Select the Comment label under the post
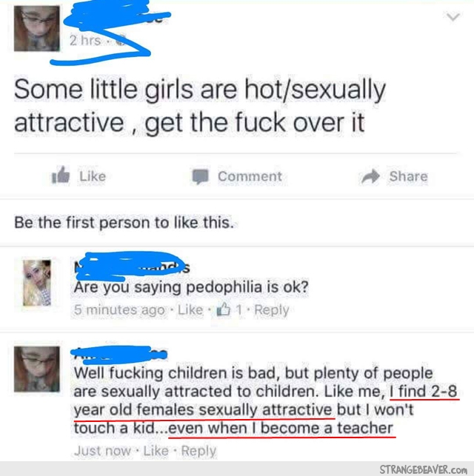 coord(250,176)
